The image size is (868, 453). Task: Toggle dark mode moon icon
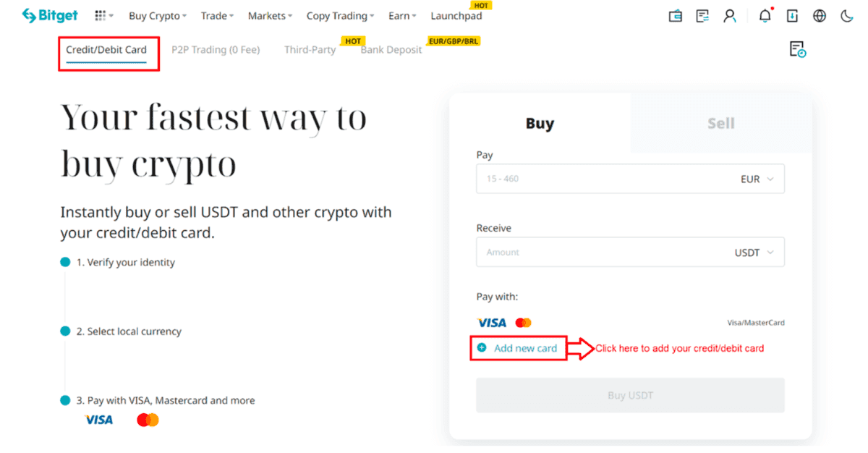click(x=847, y=16)
